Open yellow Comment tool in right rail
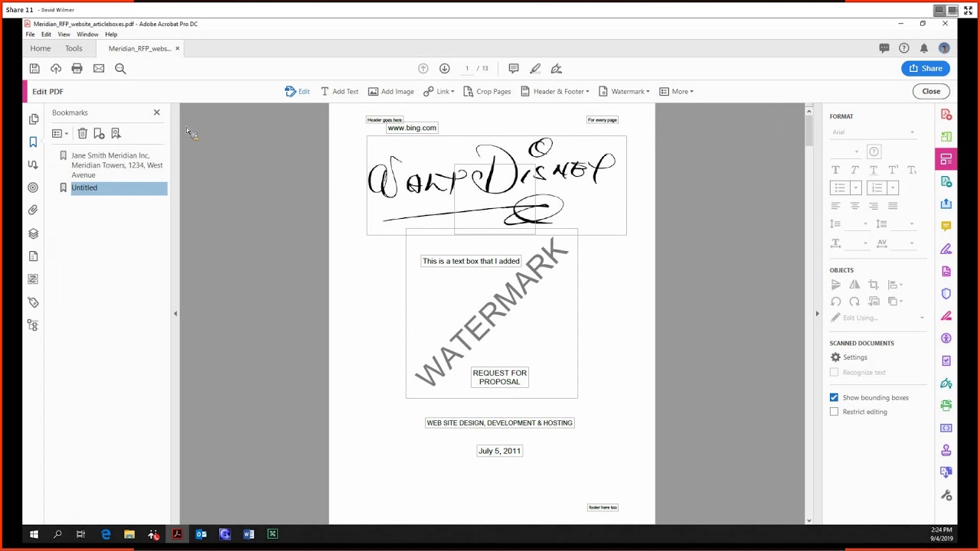This screenshot has height=551, width=980. [x=946, y=227]
